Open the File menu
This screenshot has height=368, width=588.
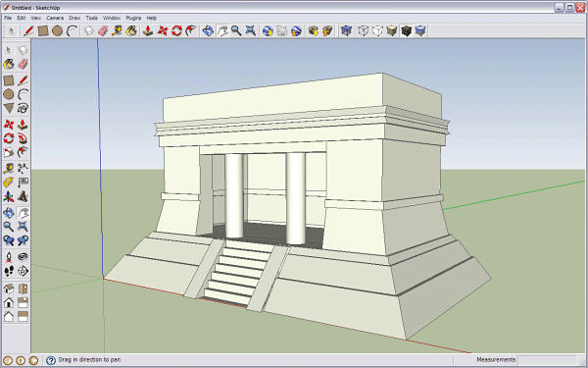click(8, 18)
